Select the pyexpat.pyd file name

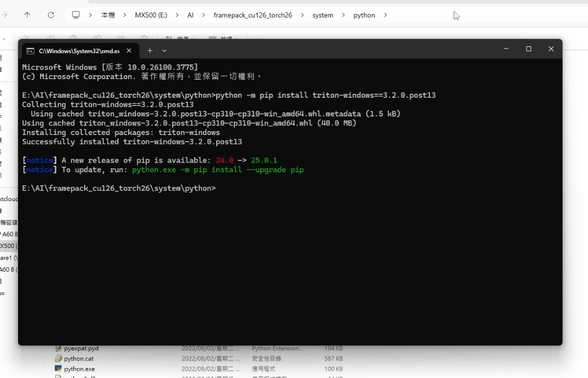(x=81, y=349)
